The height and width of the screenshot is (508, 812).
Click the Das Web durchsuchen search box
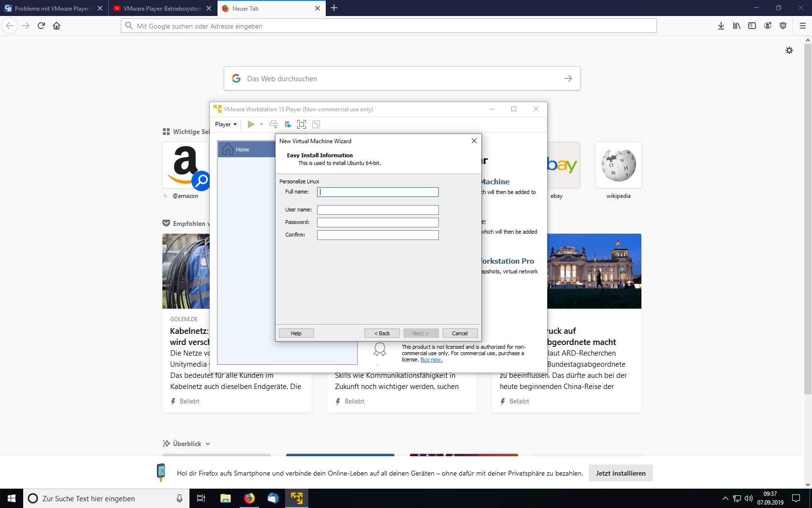point(402,78)
